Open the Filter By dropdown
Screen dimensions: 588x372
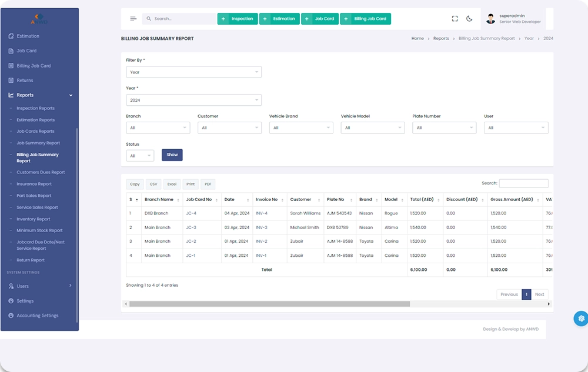[x=193, y=72]
